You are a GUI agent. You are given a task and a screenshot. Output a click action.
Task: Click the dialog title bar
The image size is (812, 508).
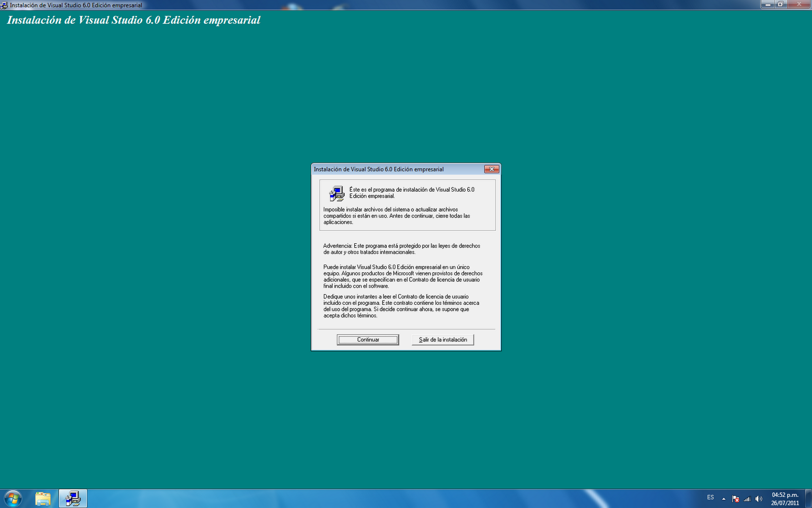(x=396, y=169)
